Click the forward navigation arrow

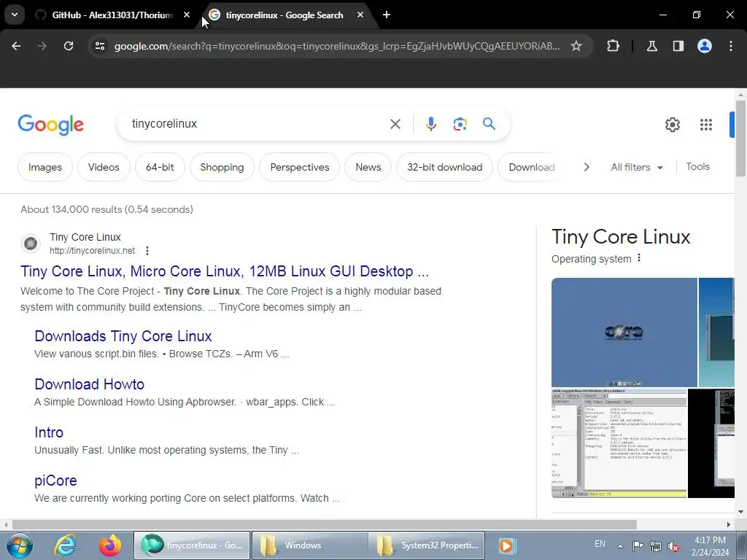(42, 46)
